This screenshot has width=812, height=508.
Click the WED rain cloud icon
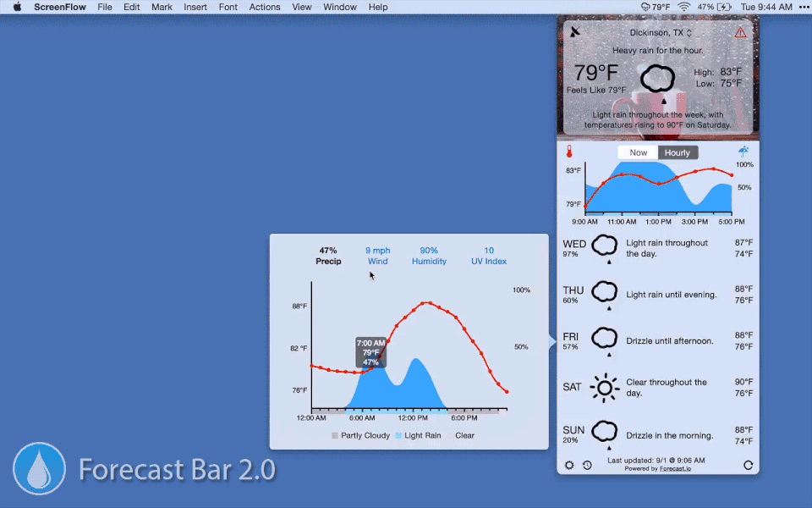point(604,248)
